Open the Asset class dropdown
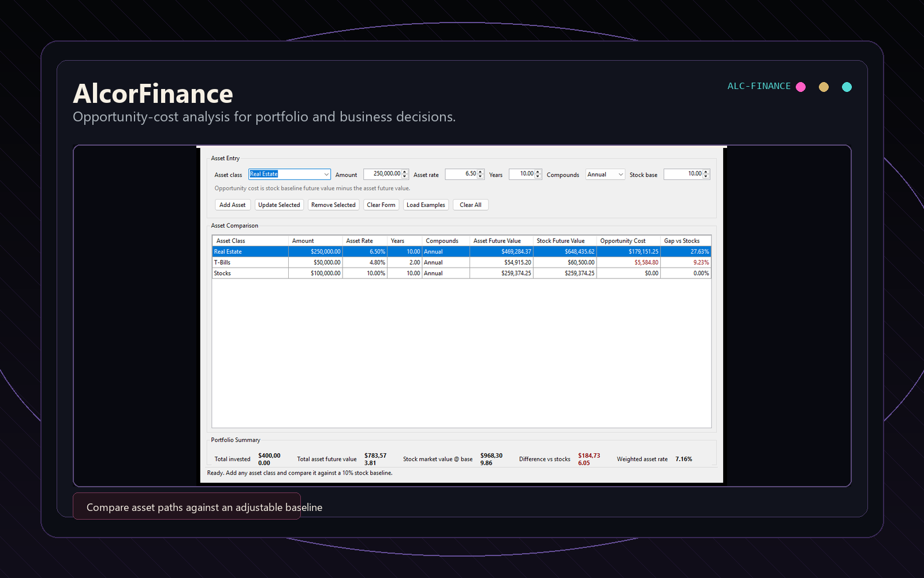Viewport: 924px width, 578px height. 289,174
